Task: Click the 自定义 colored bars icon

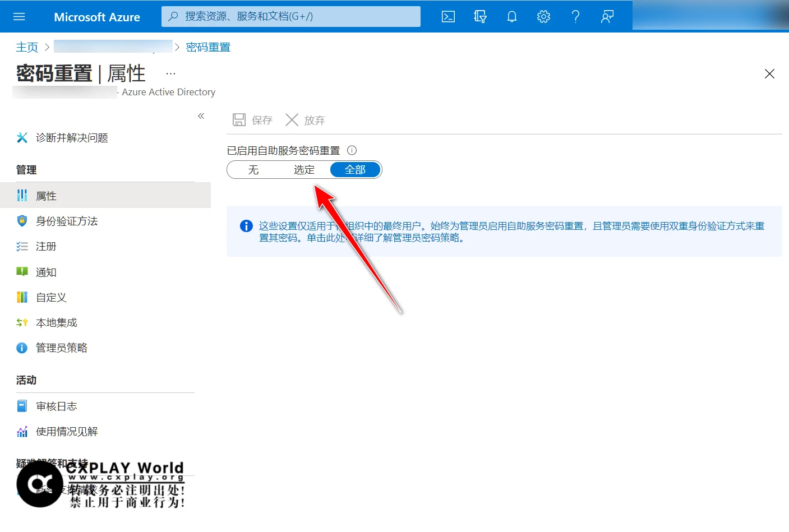Action: pyautogui.click(x=22, y=297)
